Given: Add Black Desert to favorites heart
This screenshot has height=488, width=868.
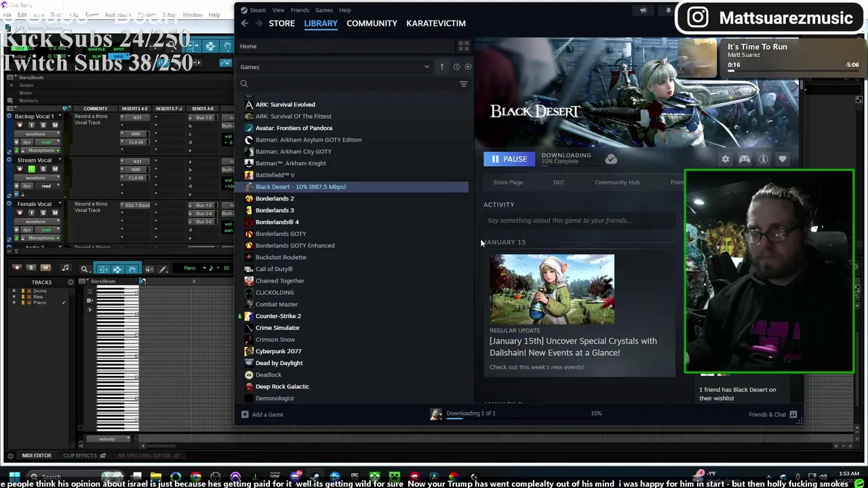Looking at the screenshot, I should pos(783,159).
